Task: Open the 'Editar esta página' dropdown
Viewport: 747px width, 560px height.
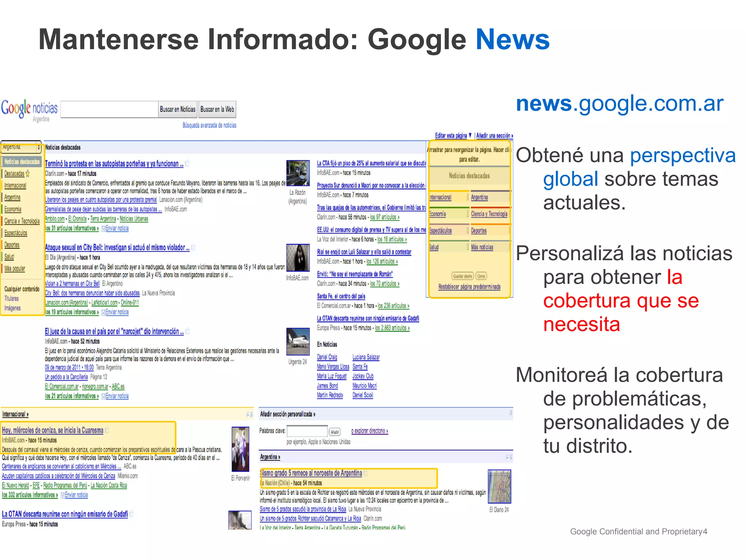Action: (453, 136)
